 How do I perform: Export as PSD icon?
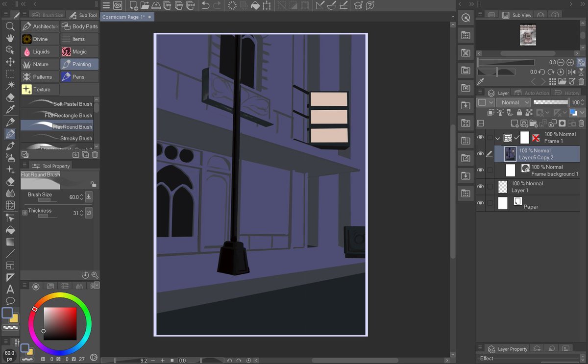click(190, 5)
